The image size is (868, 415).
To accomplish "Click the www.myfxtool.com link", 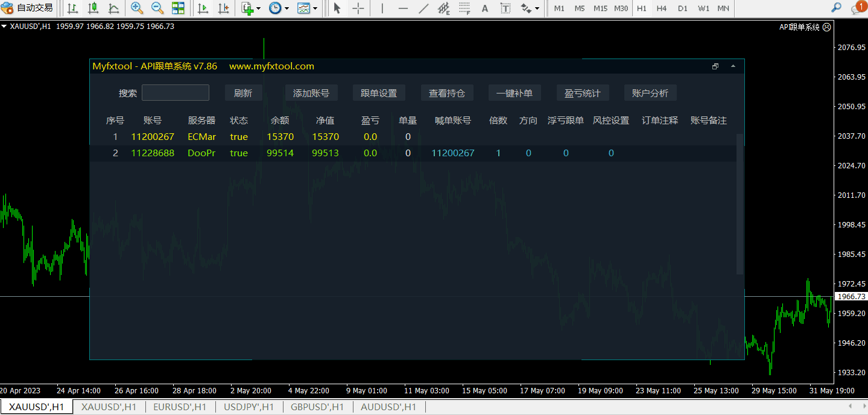I will 271,66.
